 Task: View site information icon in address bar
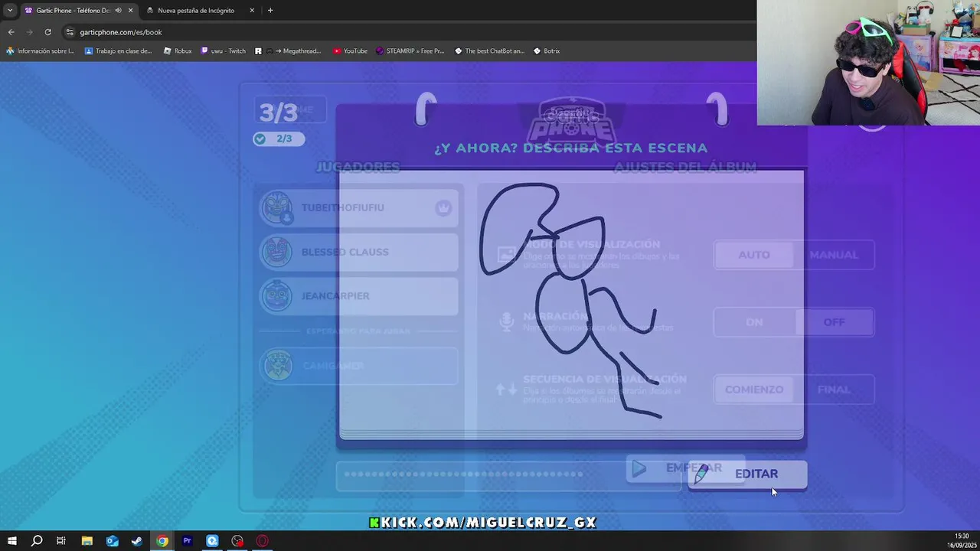coord(70,32)
